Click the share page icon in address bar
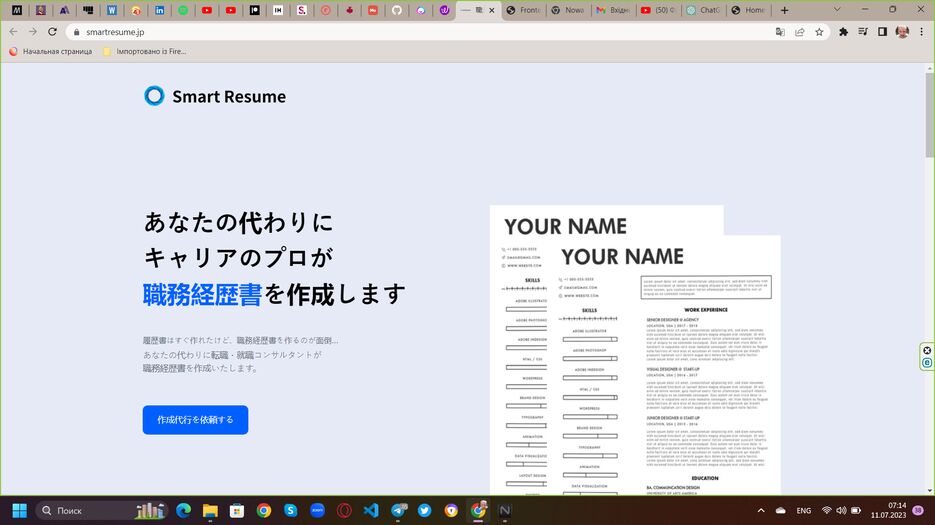Viewport: 935px width, 525px height. tap(800, 31)
